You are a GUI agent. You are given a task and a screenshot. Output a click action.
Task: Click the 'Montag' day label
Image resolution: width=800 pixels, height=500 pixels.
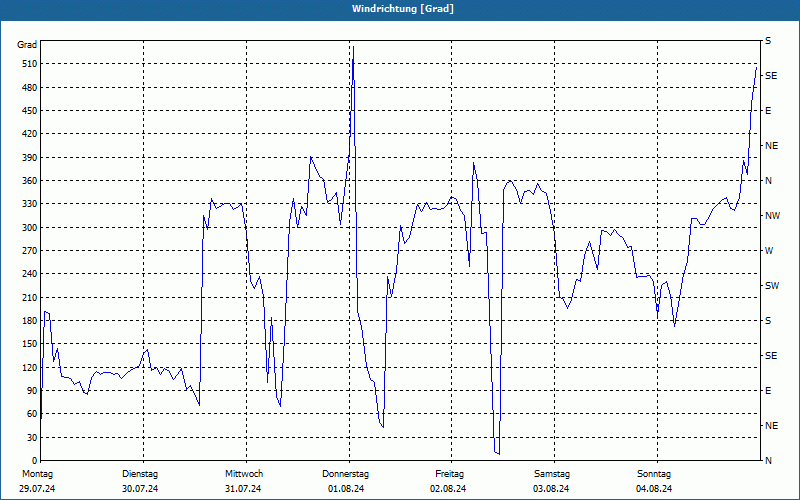point(38,474)
